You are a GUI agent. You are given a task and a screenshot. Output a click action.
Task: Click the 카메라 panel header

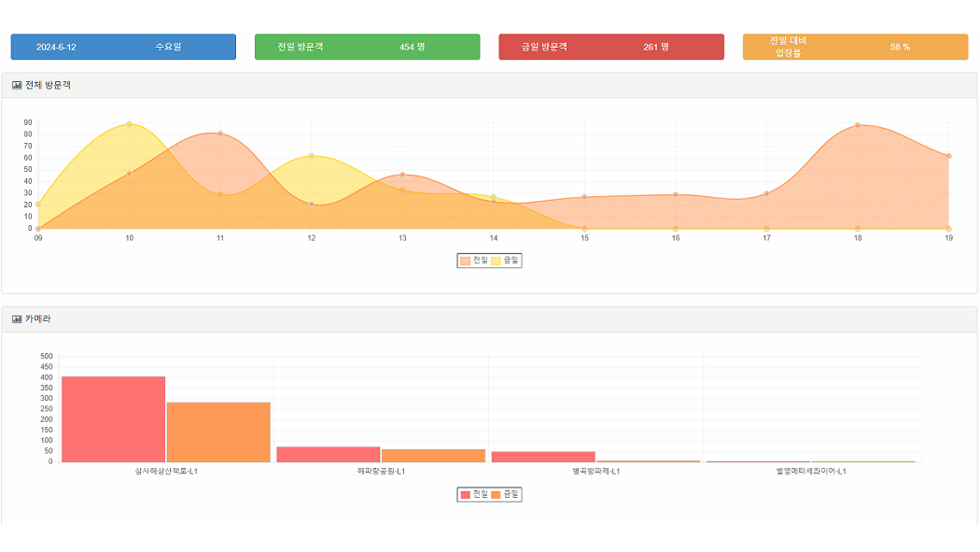(489, 319)
